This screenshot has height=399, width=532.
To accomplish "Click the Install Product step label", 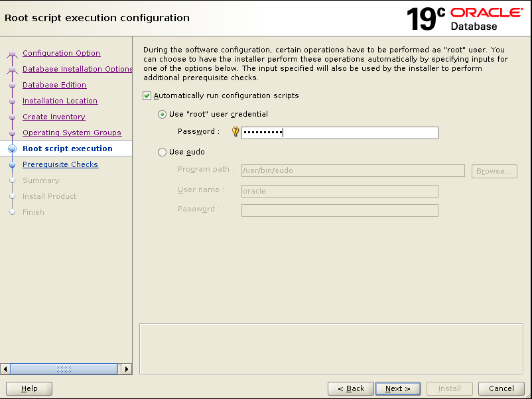I will pyautogui.click(x=50, y=196).
